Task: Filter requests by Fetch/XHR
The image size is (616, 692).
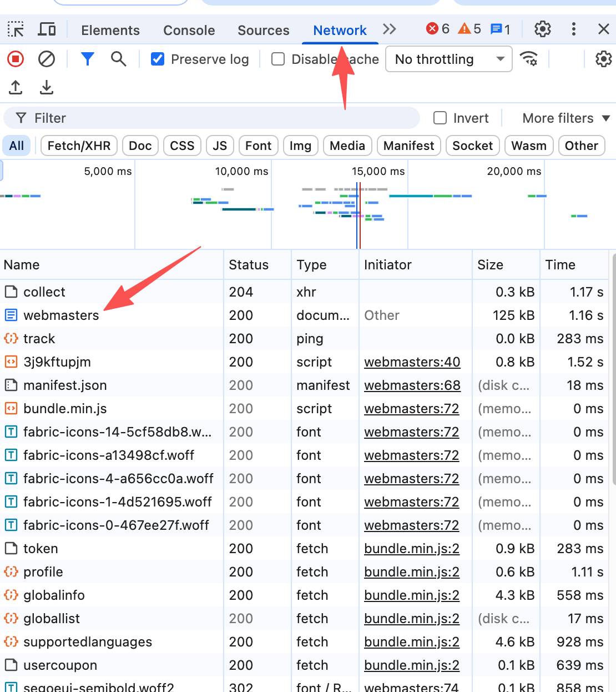Action: click(79, 146)
